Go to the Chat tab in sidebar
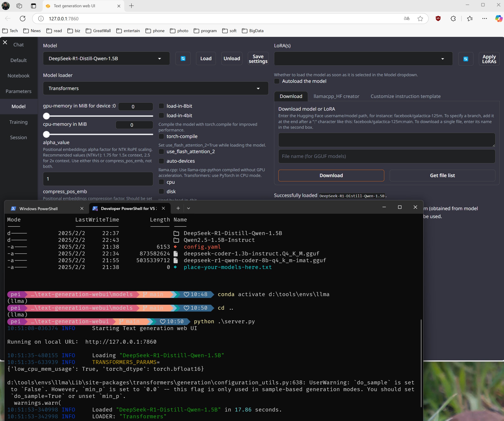The height and width of the screenshot is (421, 504). pos(19,45)
